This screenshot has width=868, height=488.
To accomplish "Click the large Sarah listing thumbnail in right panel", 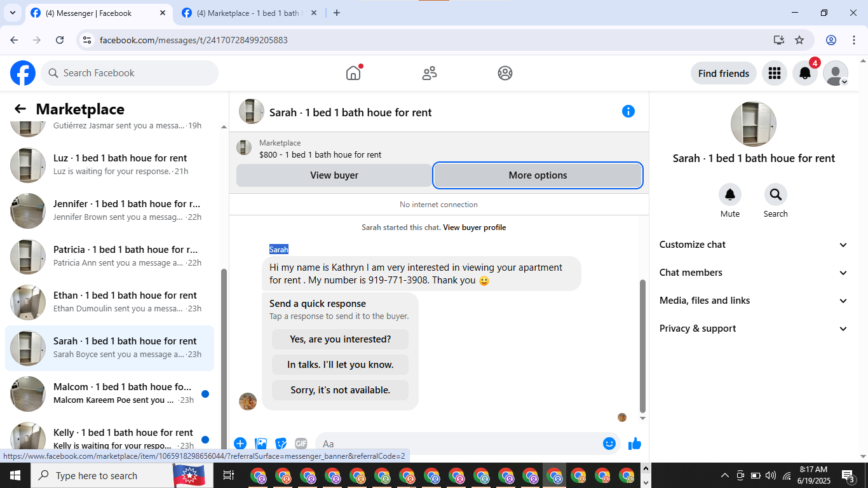I will pyautogui.click(x=754, y=124).
